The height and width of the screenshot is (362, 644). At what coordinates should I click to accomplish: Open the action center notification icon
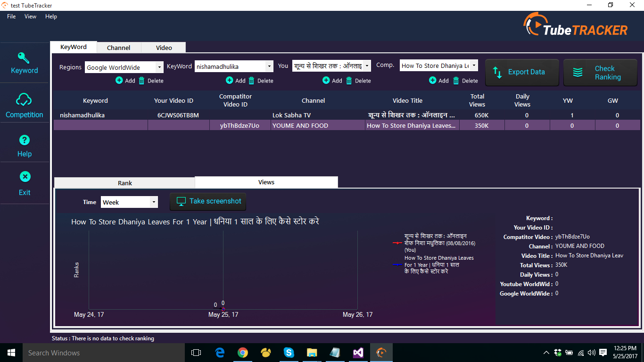click(603, 353)
